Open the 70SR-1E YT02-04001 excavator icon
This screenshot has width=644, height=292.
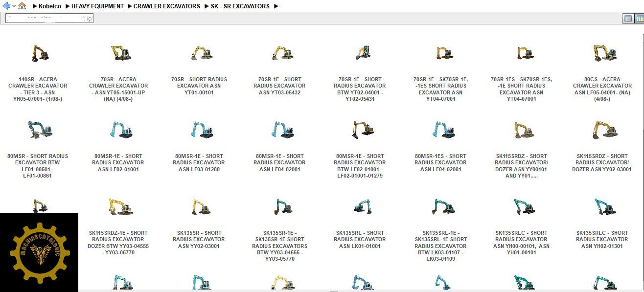click(363, 52)
